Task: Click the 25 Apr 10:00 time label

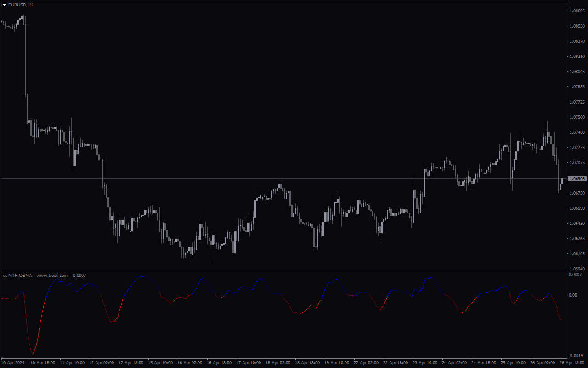Action: pyautogui.click(x=513, y=363)
